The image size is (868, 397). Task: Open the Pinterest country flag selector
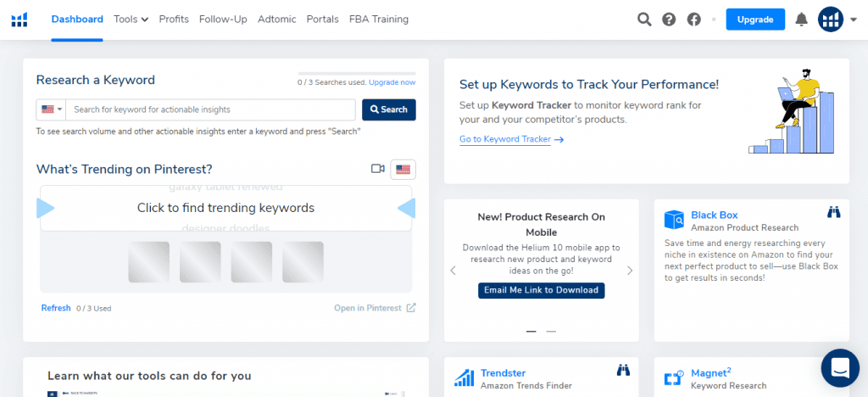coord(403,170)
